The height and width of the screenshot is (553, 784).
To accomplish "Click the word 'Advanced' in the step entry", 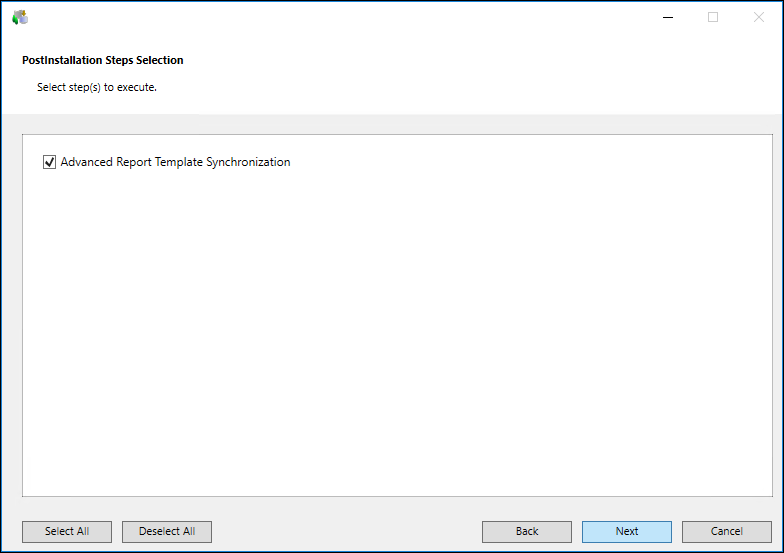I will pos(88,162).
